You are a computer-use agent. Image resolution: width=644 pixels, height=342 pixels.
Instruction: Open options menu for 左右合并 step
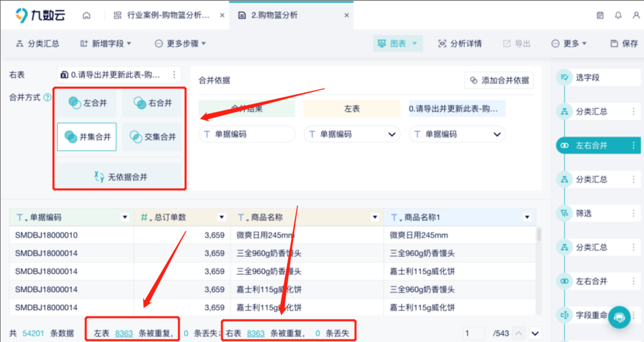click(x=634, y=145)
